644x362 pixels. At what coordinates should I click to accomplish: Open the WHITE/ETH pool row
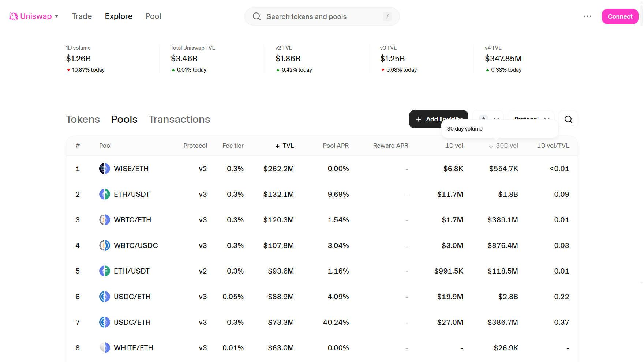tap(322, 348)
